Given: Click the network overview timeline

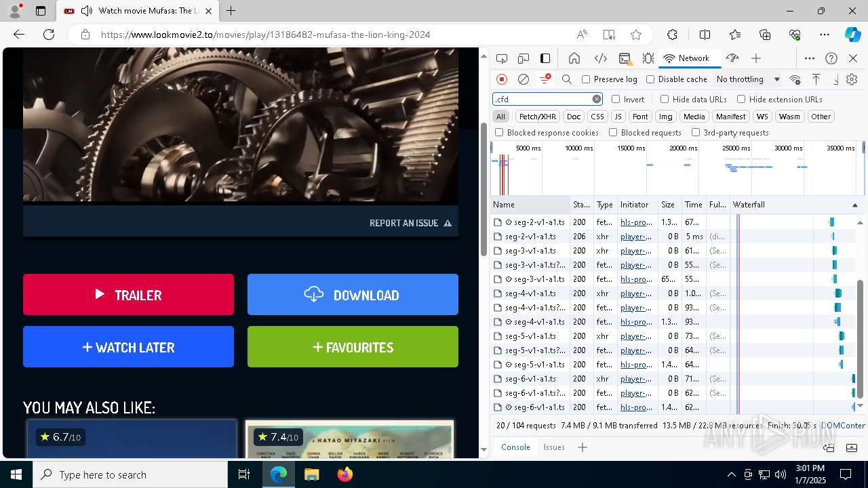Looking at the screenshot, I should [676, 168].
